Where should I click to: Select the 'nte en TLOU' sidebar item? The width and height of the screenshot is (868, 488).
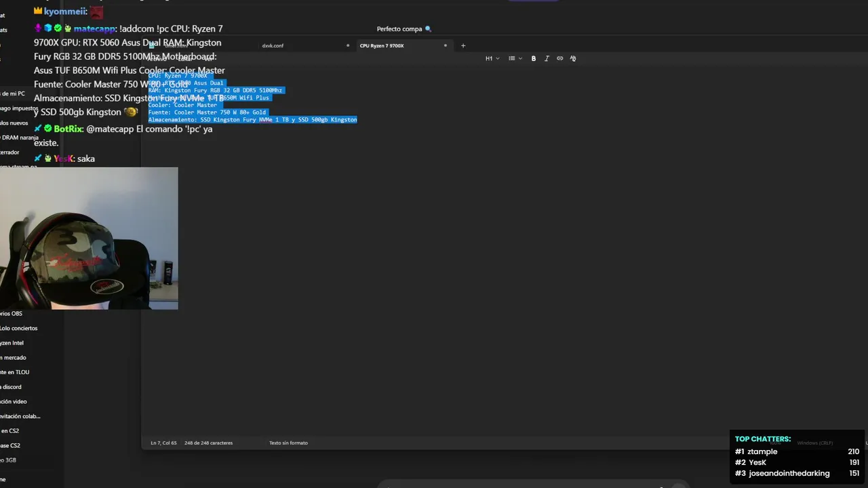tap(15, 372)
